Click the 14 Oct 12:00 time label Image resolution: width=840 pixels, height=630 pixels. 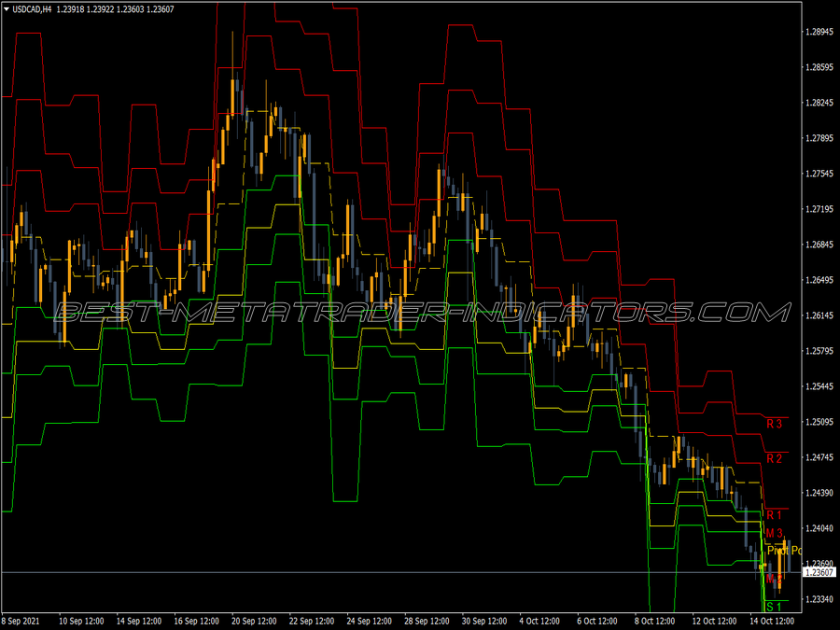pos(772,621)
